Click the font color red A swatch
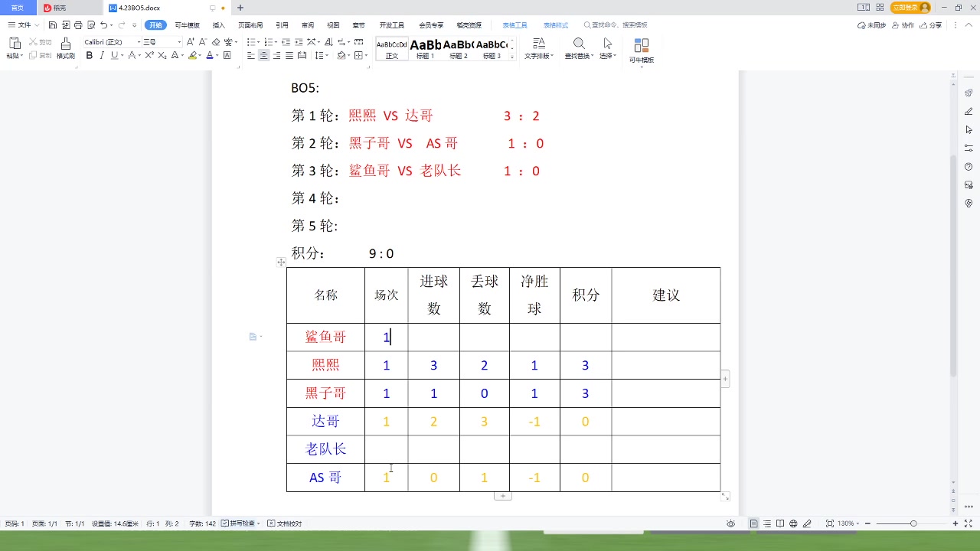Viewport: 980px width, 551px height. point(210,55)
